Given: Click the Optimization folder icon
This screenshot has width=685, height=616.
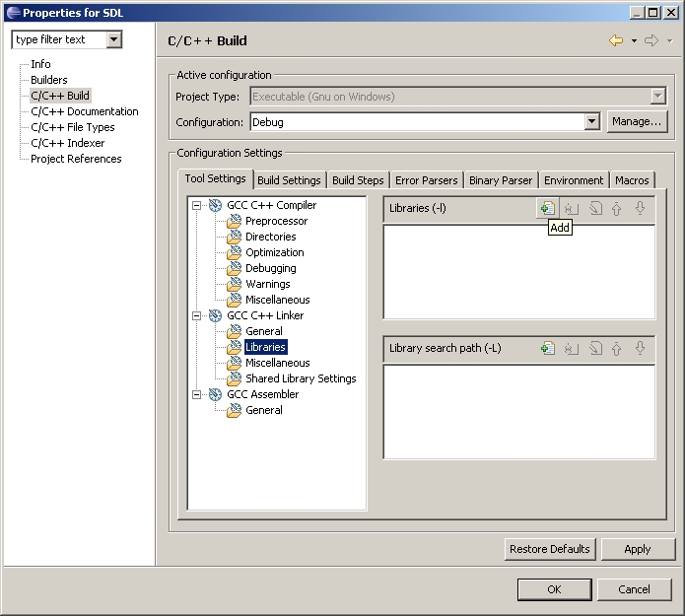Looking at the screenshot, I should (235, 252).
